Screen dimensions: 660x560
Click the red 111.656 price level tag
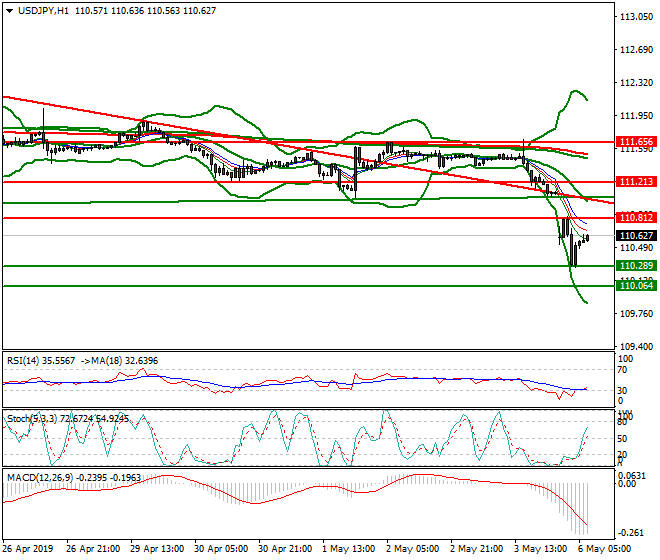[636, 142]
